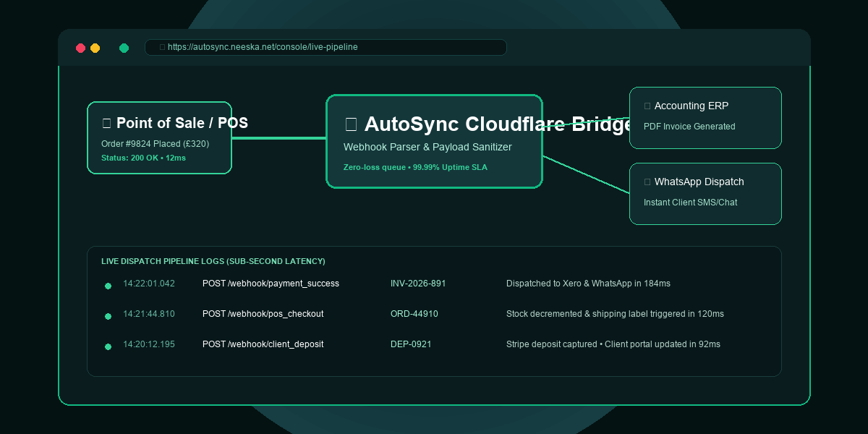Select POST /webhook/payment_success entry
Screen dimensions: 868x434
(x=271, y=284)
